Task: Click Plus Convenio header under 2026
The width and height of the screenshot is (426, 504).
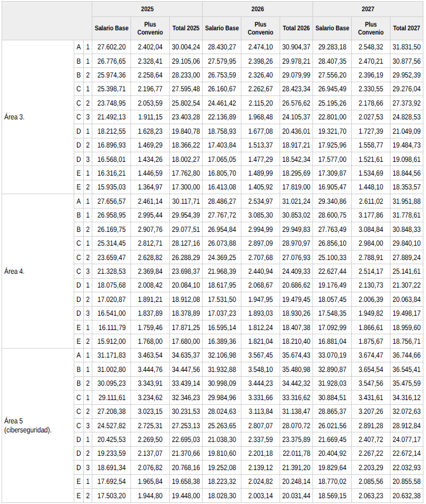Action: 260,28
